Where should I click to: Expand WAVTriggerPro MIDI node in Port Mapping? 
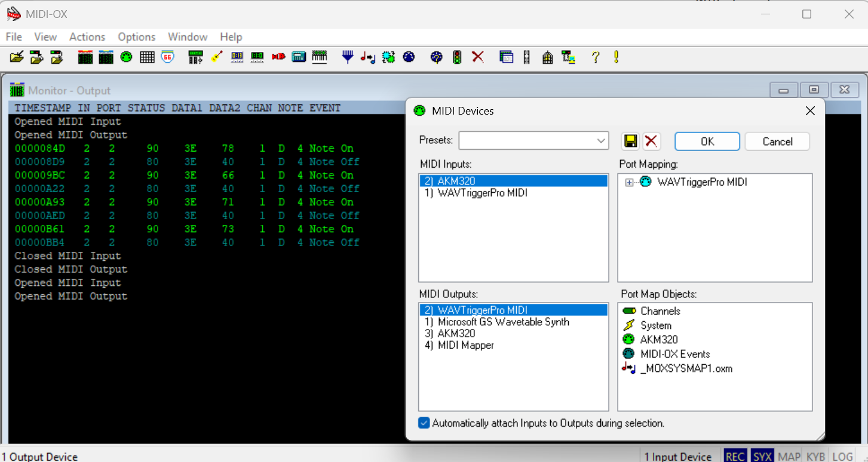coord(629,183)
